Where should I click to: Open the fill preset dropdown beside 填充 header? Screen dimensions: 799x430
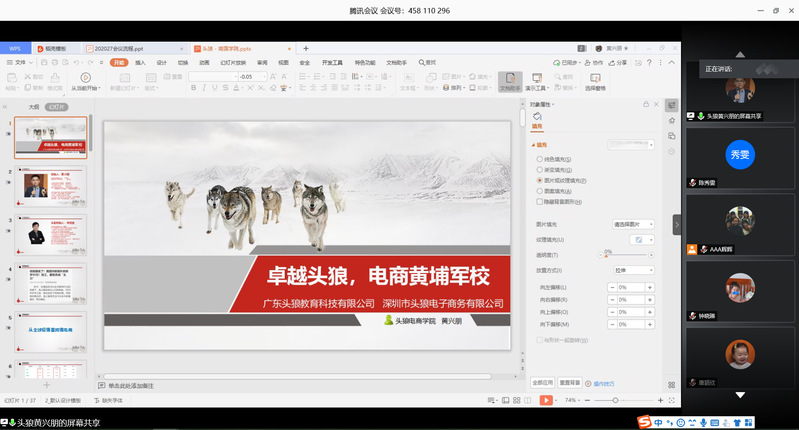(x=631, y=145)
